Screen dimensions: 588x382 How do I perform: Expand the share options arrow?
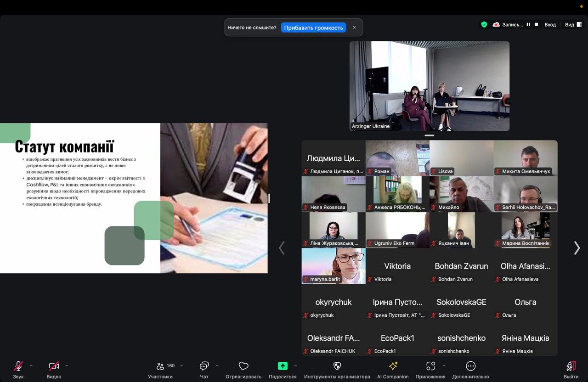295,366
